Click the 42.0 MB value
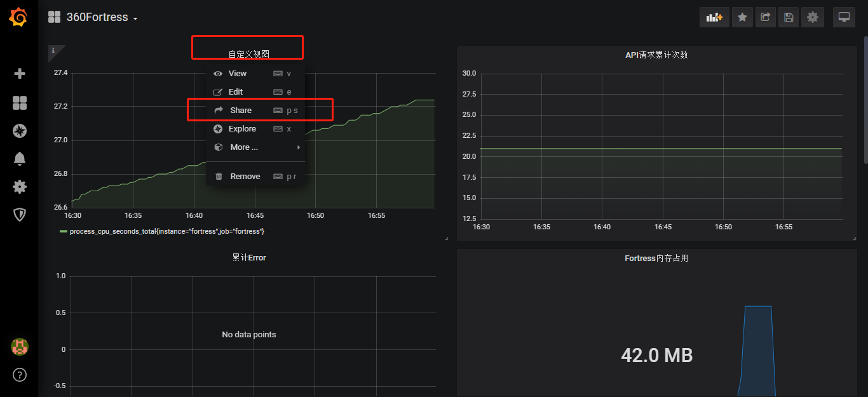This screenshot has width=868, height=397. [x=656, y=356]
